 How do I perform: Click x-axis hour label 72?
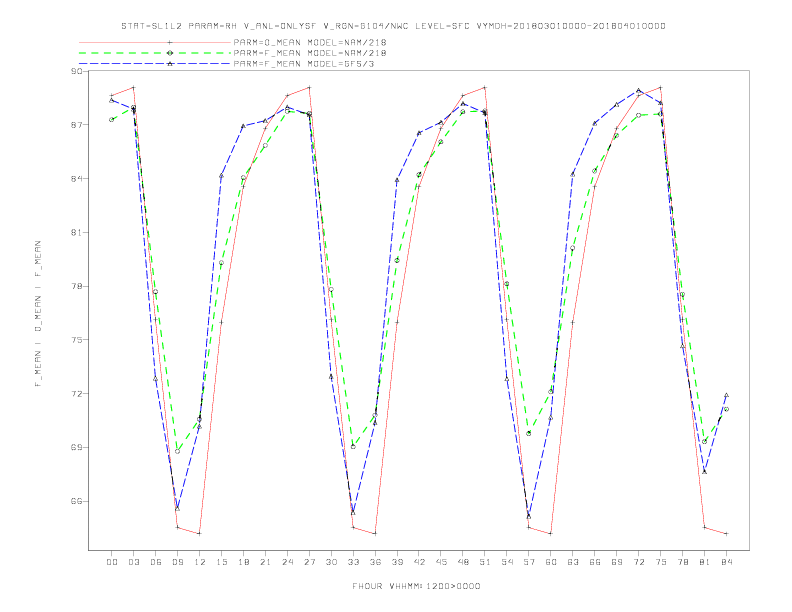[638, 562]
